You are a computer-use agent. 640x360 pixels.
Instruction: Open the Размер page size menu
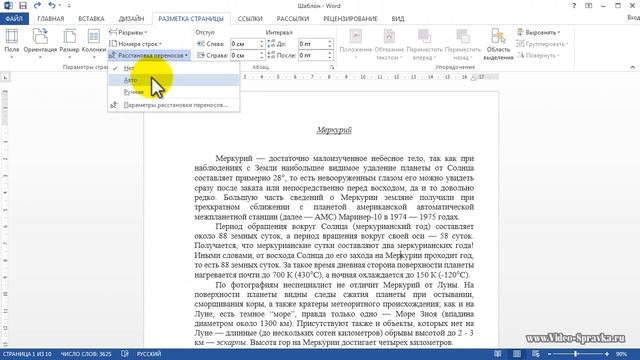coord(69,44)
